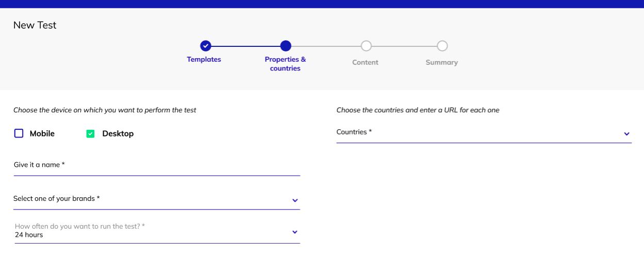Click the chevron beside Select one of your brands
Viewport: 644px width, 259px height.
295,200
